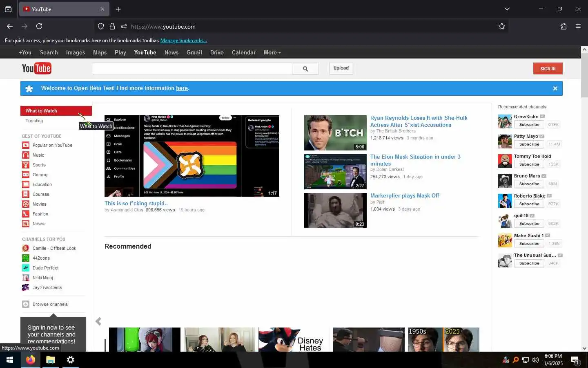
Task: Click the volume icon in system tray
Action: [x=535, y=360]
